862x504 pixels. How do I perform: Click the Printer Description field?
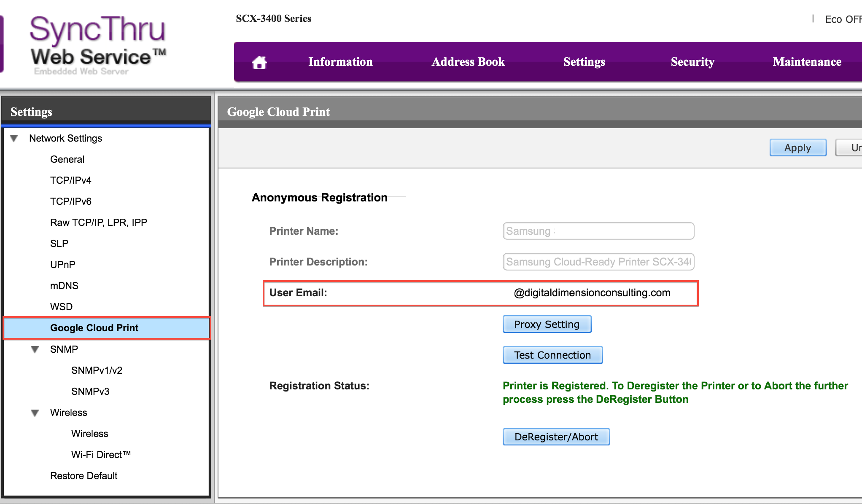[x=598, y=262]
